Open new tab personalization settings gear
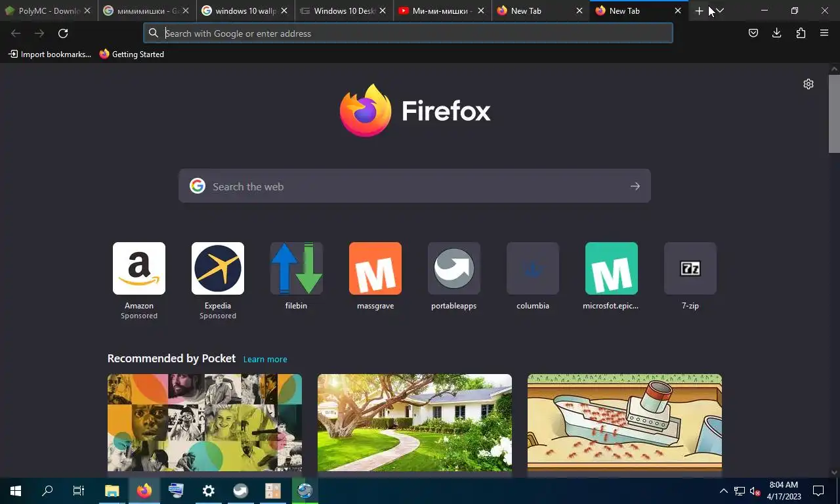Screen dimensions: 840x504 point(808,84)
